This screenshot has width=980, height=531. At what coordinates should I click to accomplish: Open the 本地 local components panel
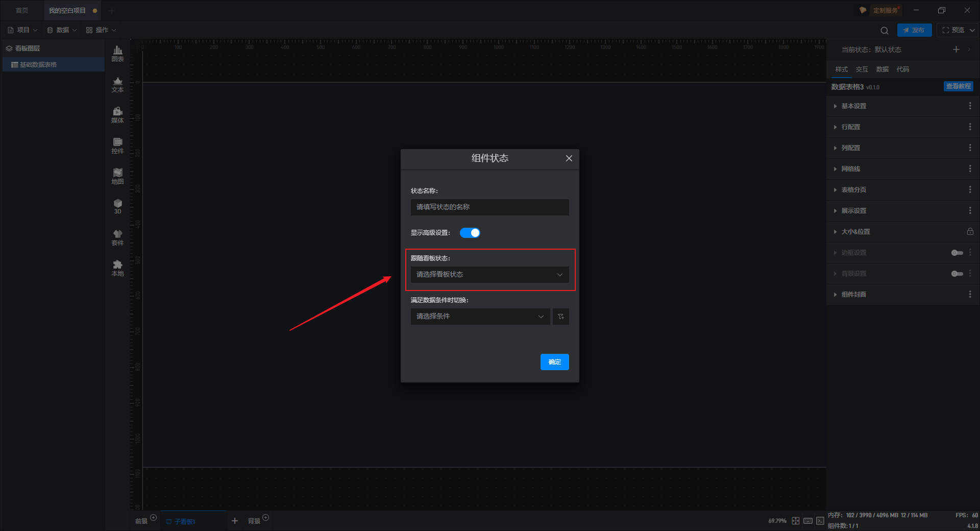(117, 269)
